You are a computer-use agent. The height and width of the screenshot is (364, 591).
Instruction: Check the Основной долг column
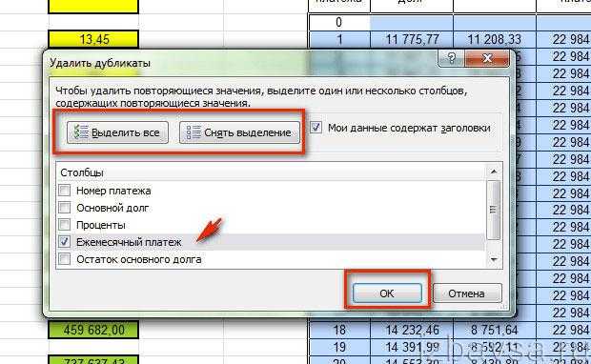[65, 207]
